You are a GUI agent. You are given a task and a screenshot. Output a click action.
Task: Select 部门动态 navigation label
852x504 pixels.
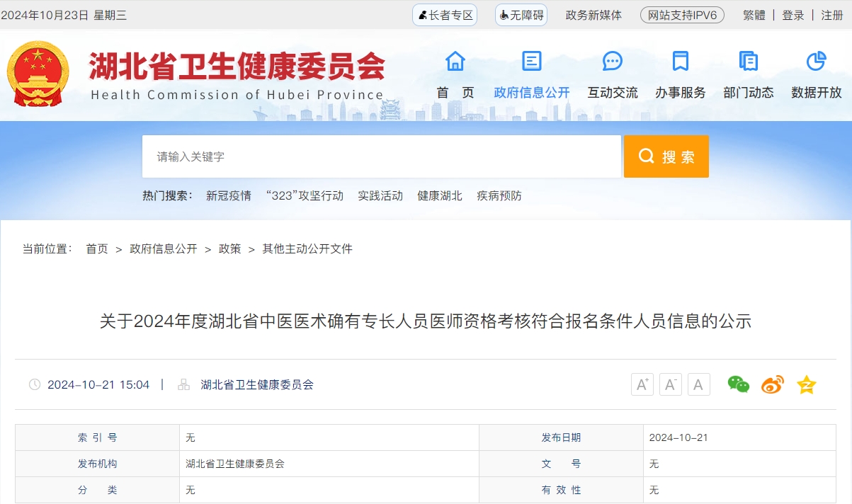point(749,93)
